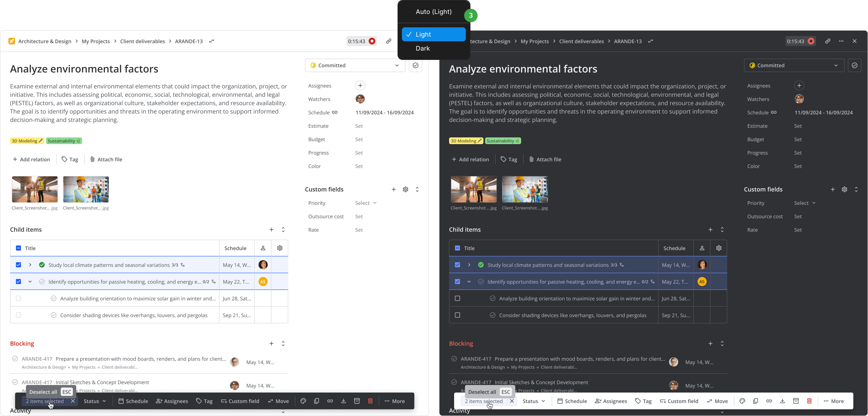This screenshot has height=416, width=868.
Task: Open custom fields gear settings in light panel
Action: [405, 189]
